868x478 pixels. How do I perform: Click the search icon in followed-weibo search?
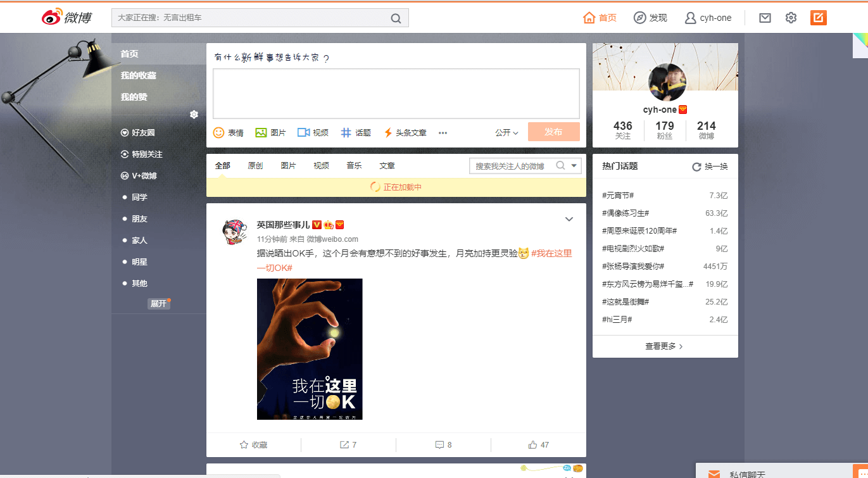pyautogui.click(x=560, y=166)
